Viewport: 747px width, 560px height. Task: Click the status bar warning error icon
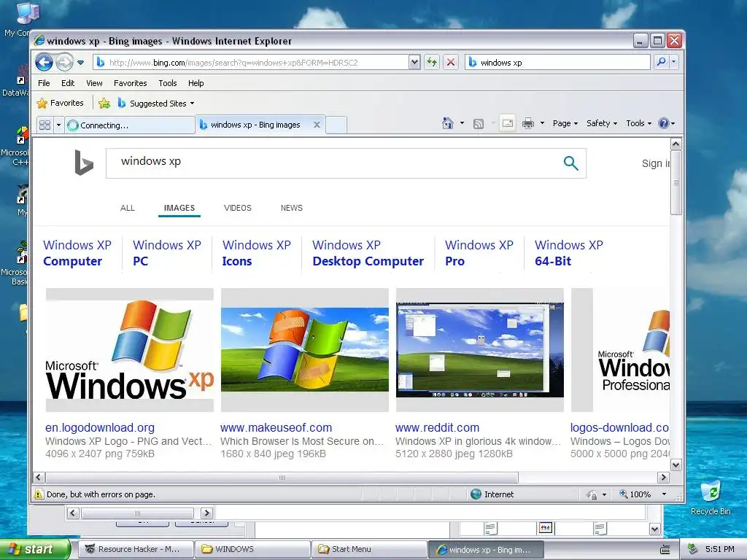point(39,494)
